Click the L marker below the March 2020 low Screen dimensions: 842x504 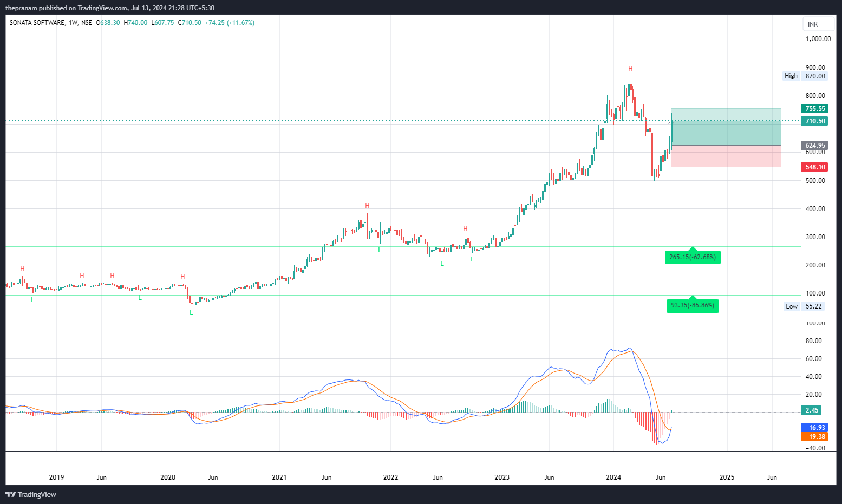click(x=191, y=312)
